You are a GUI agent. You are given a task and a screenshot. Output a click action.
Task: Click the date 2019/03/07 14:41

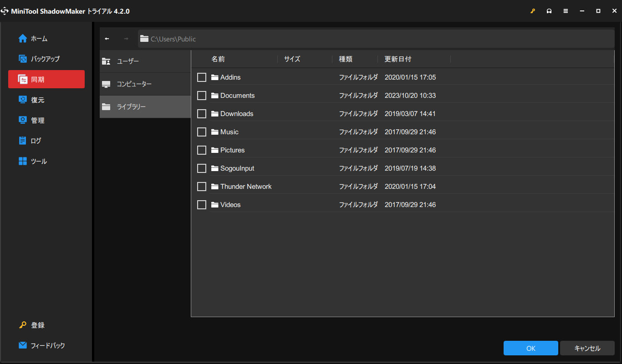pyautogui.click(x=410, y=114)
